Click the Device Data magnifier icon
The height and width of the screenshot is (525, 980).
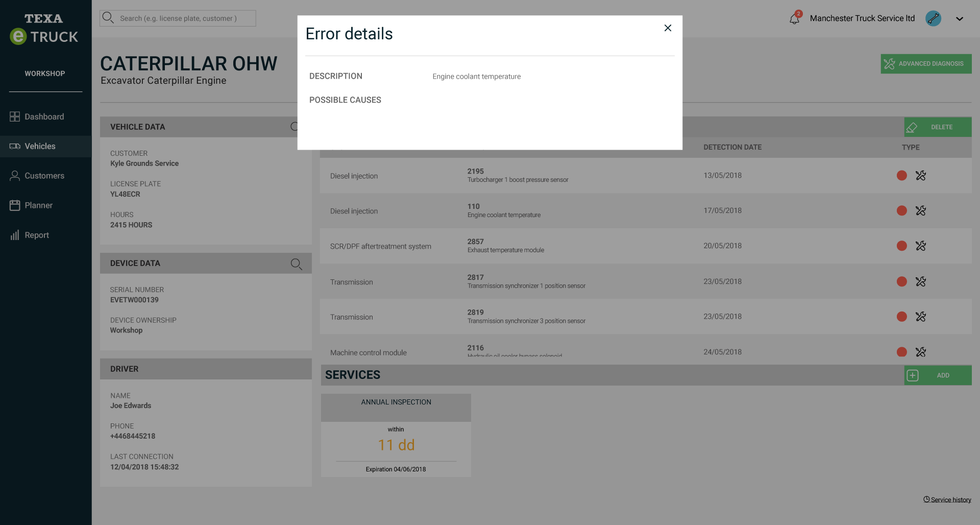point(296,264)
